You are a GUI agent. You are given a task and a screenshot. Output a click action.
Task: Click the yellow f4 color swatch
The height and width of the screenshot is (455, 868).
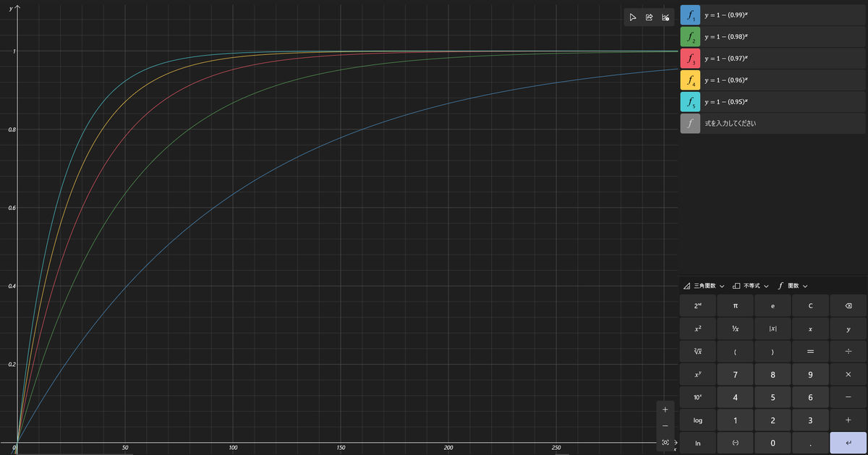(x=690, y=80)
